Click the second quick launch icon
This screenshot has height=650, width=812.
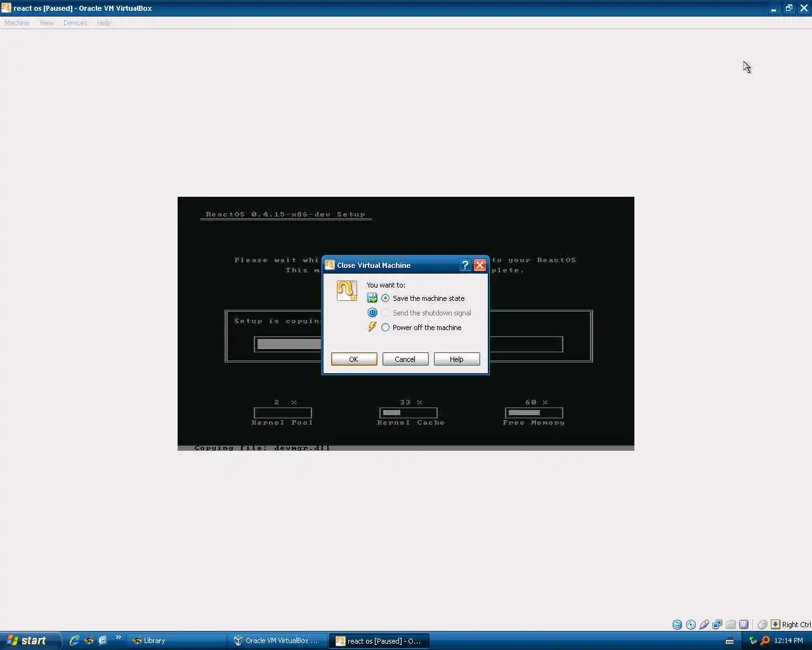click(x=89, y=640)
